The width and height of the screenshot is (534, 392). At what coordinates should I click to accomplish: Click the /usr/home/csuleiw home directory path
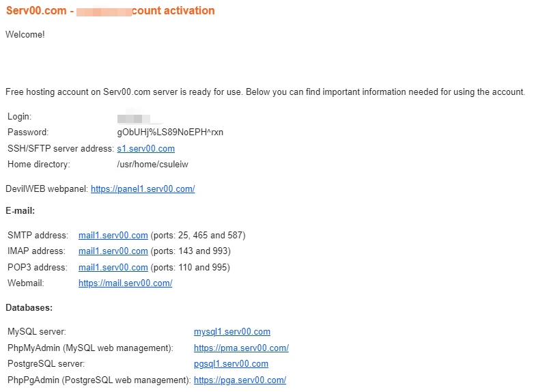[x=154, y=165]
